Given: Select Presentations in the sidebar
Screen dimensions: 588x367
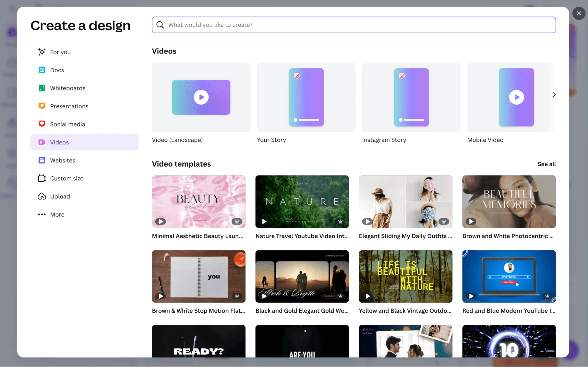Looking at the screenshot, I should click(x=84, y=106).
